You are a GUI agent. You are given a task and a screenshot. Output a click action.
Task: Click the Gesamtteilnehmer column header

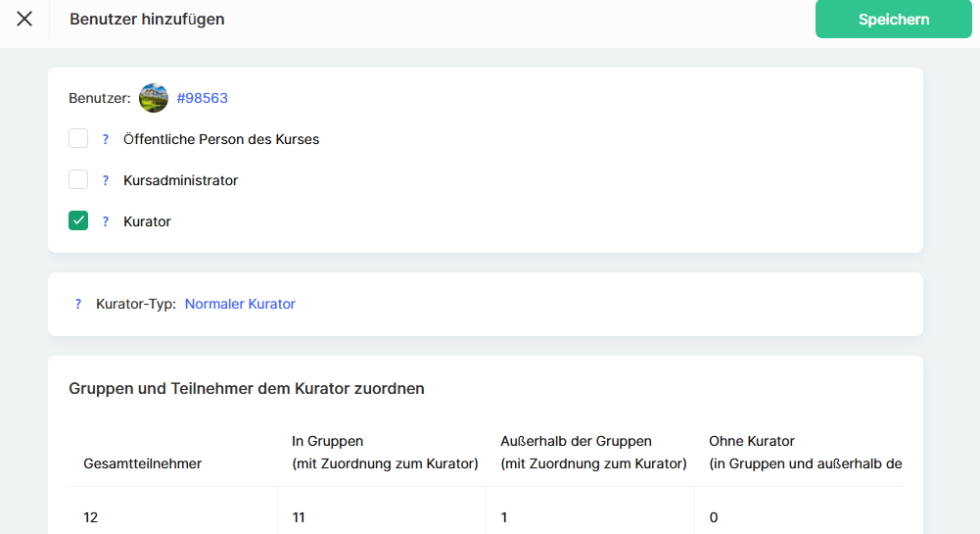click(x=143, y=463)
